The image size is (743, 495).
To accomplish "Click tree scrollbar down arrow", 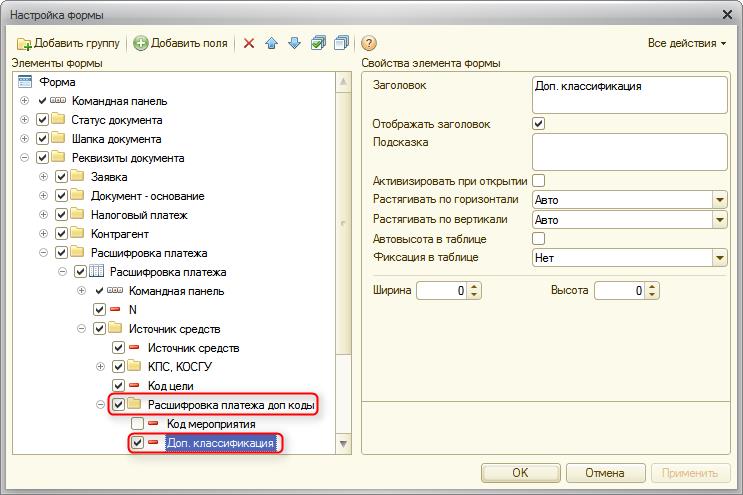I will click(344, 444).
